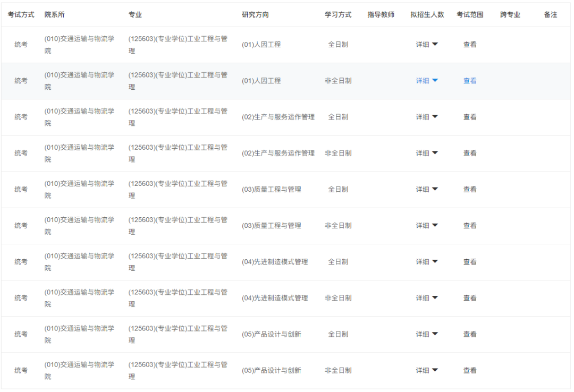Expand 详细 for part-time 先进制造模式管理 row
Image resolution: width=574 pixels, height=392 pixels.
click(427, 298)
